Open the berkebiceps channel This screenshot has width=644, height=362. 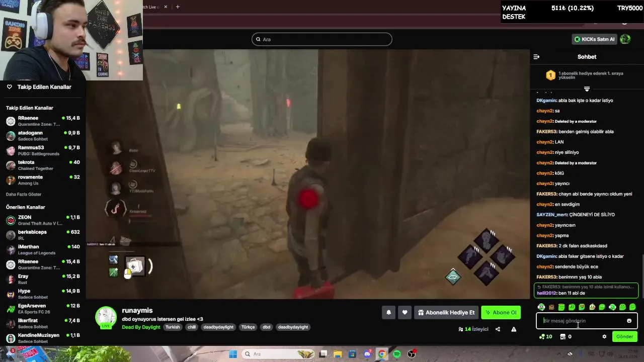tap(43, 235)
